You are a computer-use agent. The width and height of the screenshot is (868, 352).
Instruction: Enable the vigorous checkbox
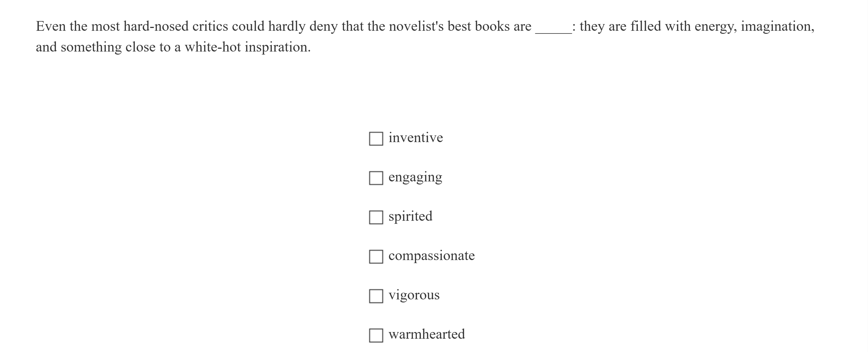point(376,296)
